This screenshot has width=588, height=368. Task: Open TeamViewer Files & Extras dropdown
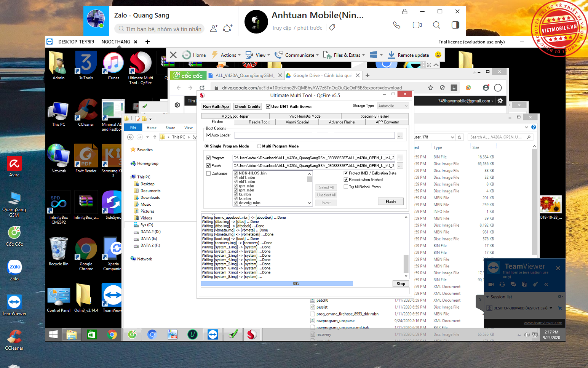coord(344,55)
